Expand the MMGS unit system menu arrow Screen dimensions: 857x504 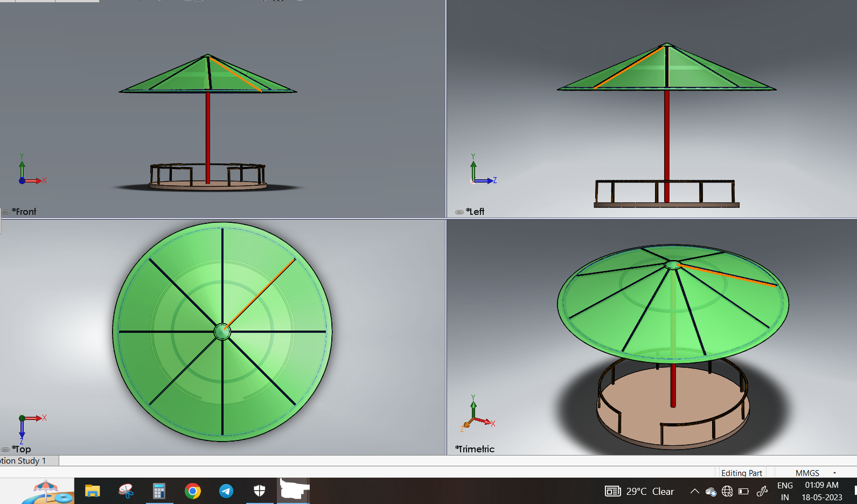[834, 473]
